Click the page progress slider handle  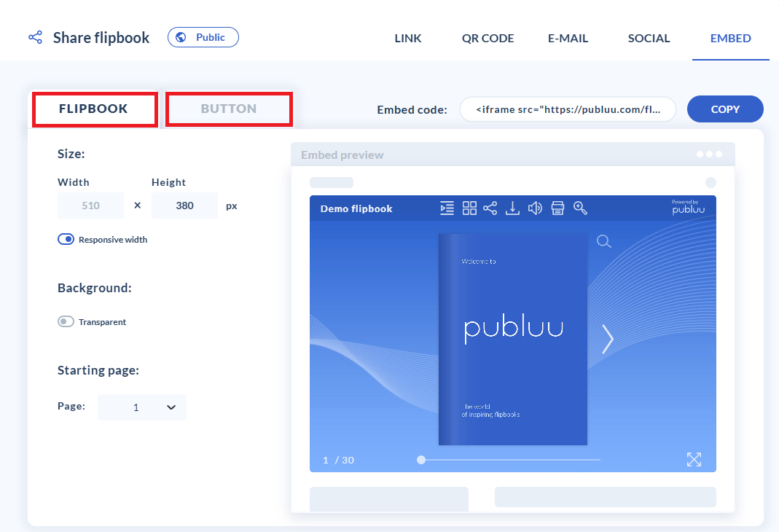[421, 460]
